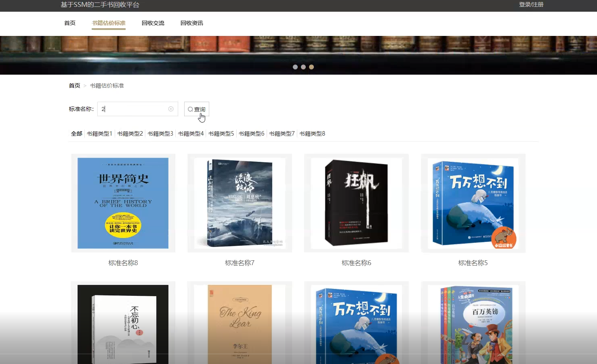Open 万万想不到 cover above 标准名称5
Image resolution: width=597 pixels, height=364 pixels.
473,203
